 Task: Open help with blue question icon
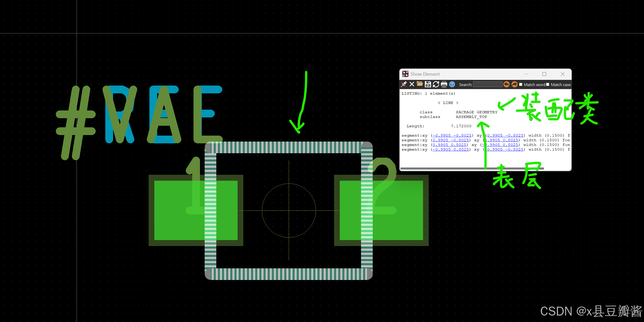[452, 84]
